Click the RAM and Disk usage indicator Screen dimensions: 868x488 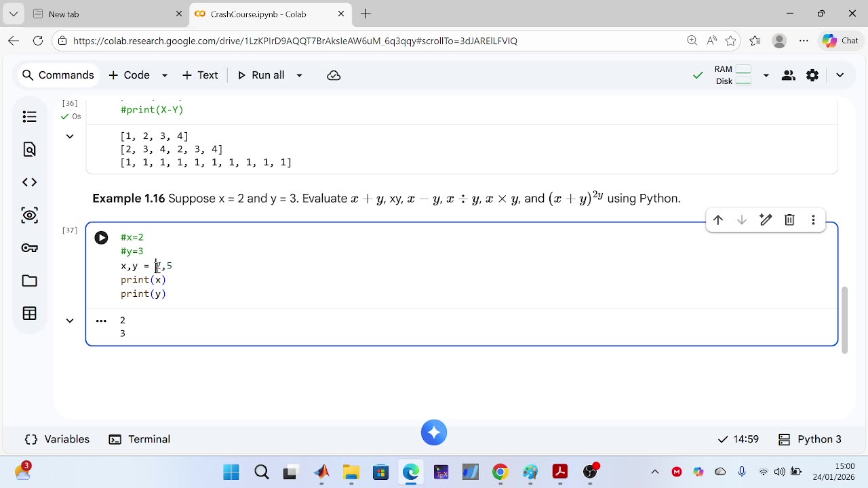click(x=733, y=75)
